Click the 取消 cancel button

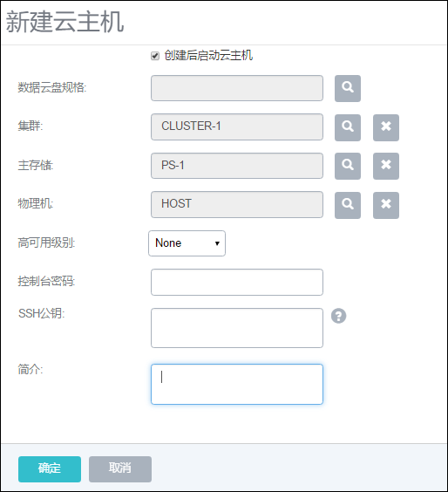120,469
